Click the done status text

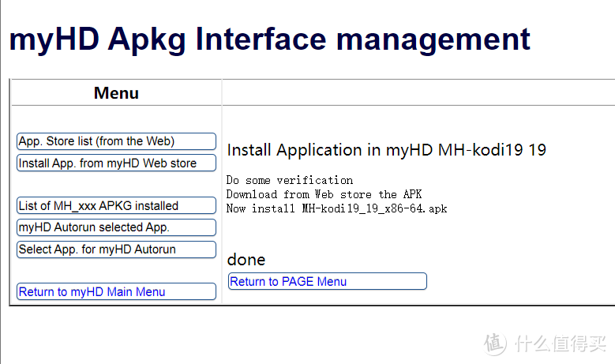click(246, 260)
